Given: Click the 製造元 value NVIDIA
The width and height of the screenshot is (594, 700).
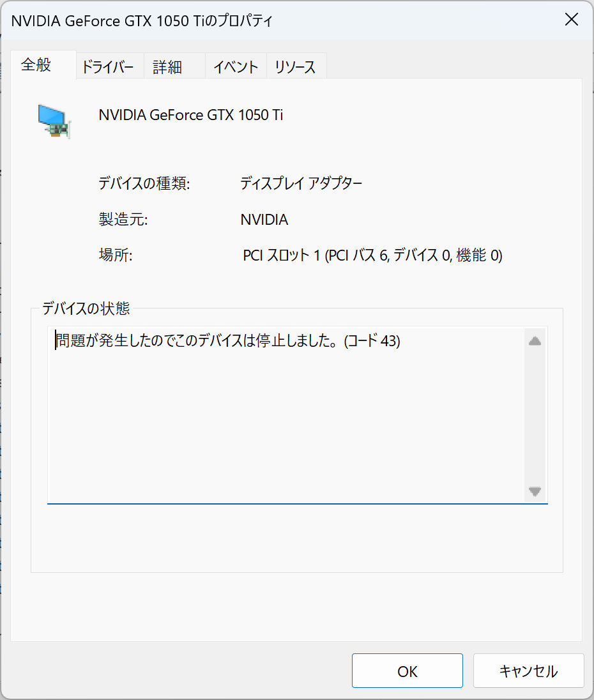Looking at the screenshot, I should 264,220.
